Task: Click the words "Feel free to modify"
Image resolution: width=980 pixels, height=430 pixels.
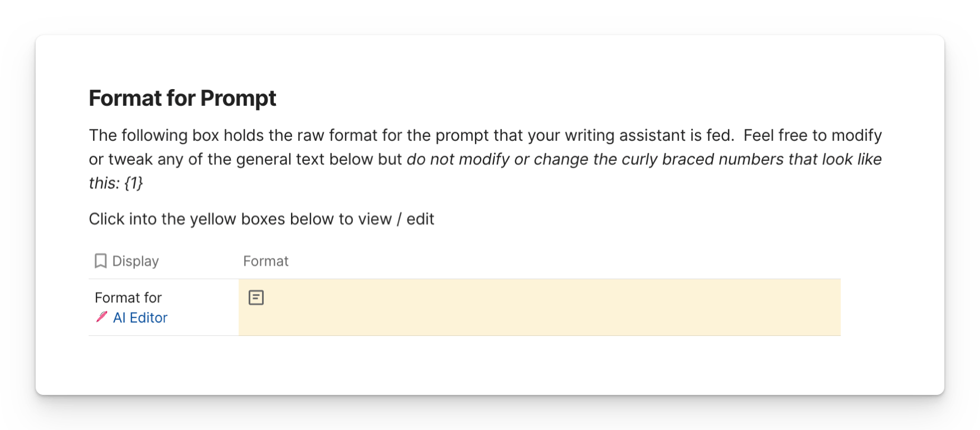Action: coord(813,135)
